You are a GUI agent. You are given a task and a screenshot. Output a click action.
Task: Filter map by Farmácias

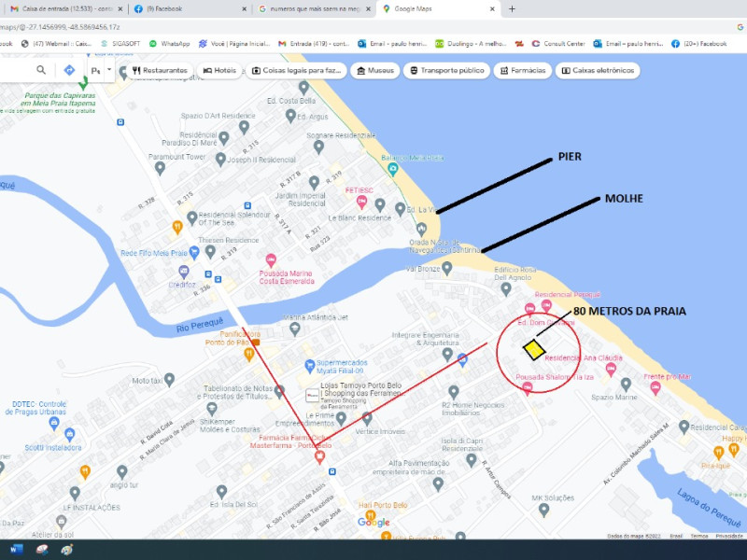523,71
